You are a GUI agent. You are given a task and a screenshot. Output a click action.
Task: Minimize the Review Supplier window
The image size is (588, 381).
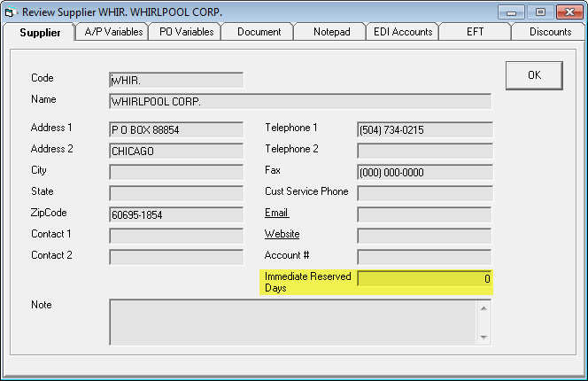(511, 12)
